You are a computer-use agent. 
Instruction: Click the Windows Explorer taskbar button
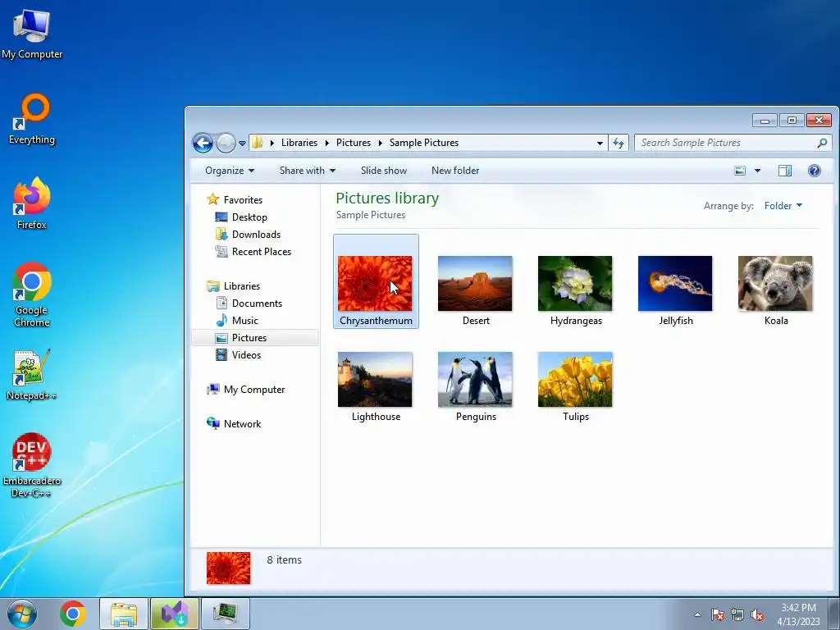[x=124, y=614]
